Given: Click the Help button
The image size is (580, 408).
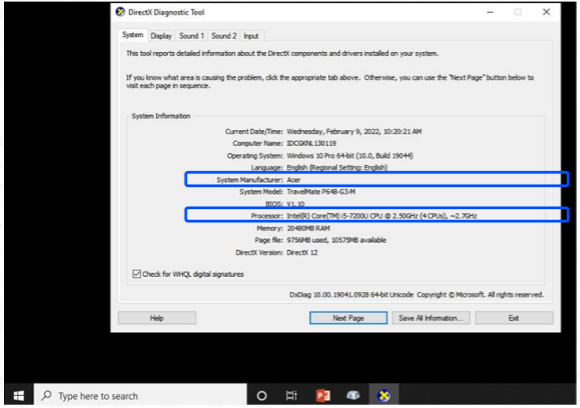Looking at the screenshot, I should coord(157,318).
